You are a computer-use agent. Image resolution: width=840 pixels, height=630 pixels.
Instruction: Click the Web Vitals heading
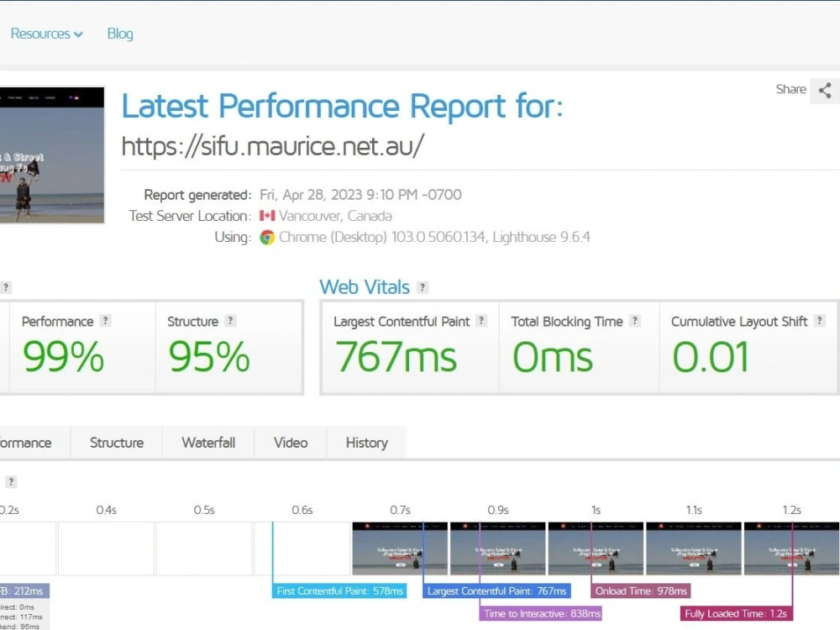(365, 287)
